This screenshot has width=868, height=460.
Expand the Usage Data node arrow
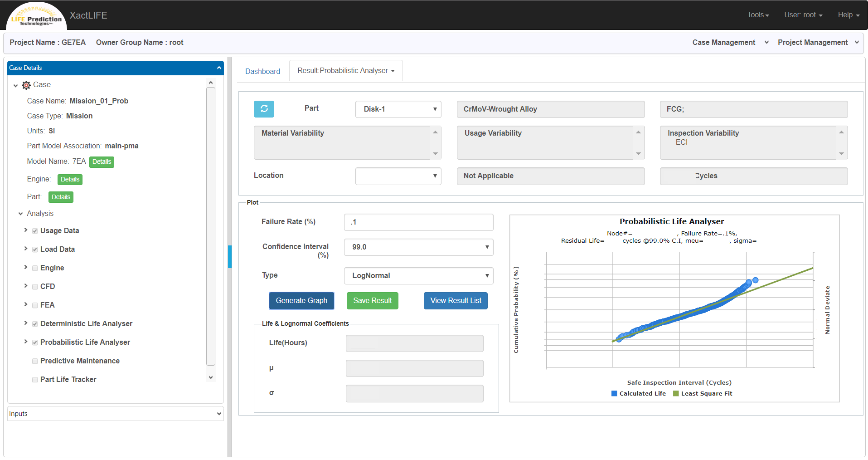[x=26, y=230]
